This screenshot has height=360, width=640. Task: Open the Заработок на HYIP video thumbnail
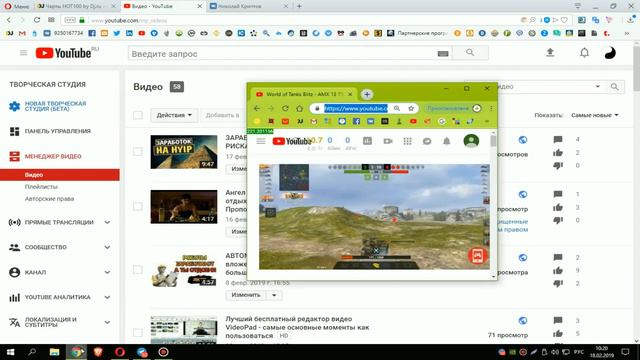184,152
